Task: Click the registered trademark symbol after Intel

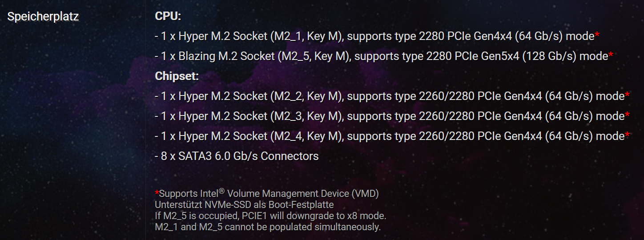Action: point(221,192)
